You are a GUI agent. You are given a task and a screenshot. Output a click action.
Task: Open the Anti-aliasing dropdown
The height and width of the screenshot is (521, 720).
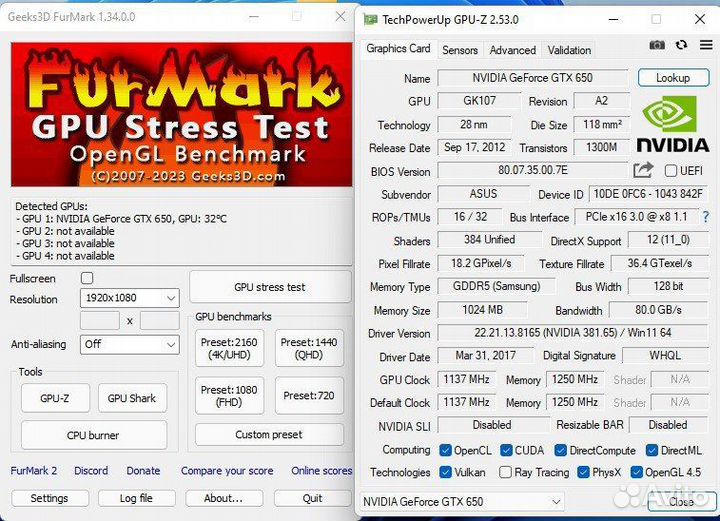pyautogui.click(x=129, y=344)
